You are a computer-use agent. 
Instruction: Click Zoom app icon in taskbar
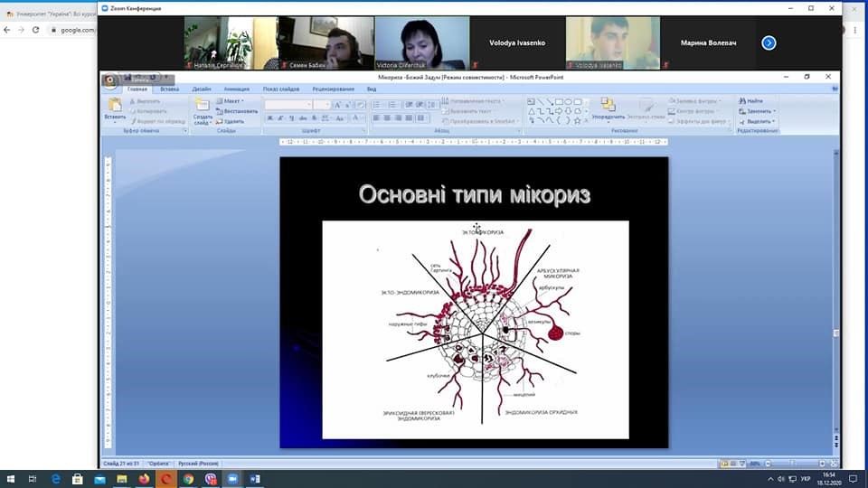[232, 479]
